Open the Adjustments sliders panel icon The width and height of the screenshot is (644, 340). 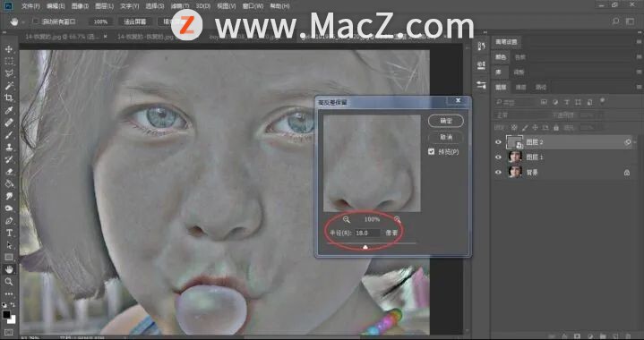481,85
